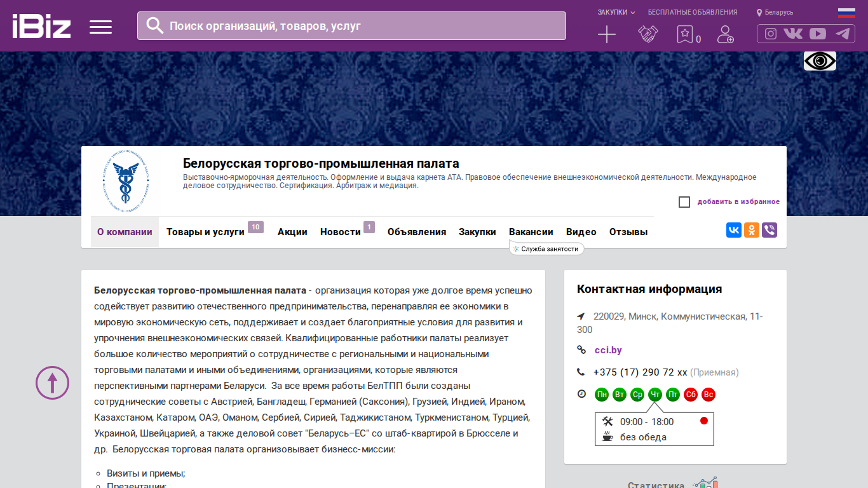Image resolution: width=868 pixels, height=488 pixels.
Task: Click the Статистика heading
Action: 656,485
